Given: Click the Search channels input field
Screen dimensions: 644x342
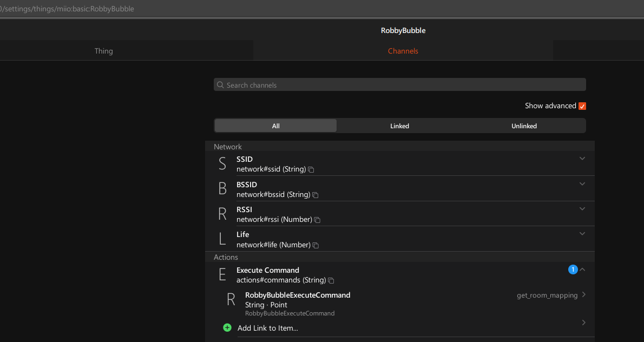Looking at the screenshot, I should coord(400,85).
